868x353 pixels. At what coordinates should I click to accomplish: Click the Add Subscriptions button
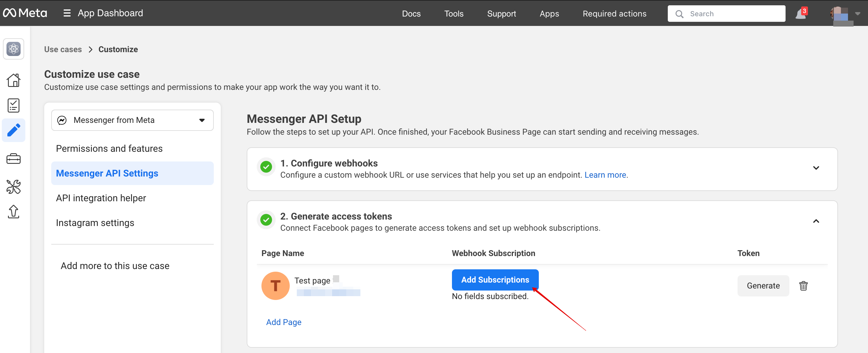pyautogui.click(x=495, y=280)
